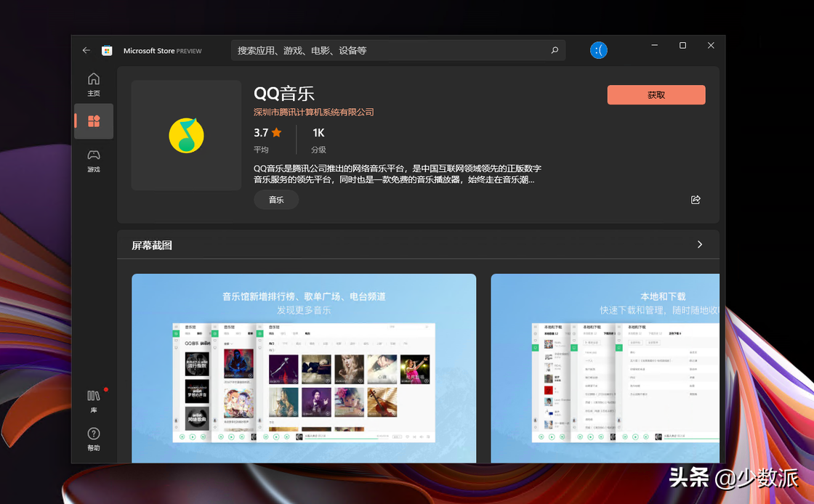Click the QQ音乐 app logo
The height and width of the screenshot is (504, 814).
pyautogui.click(x=186, y=135)
